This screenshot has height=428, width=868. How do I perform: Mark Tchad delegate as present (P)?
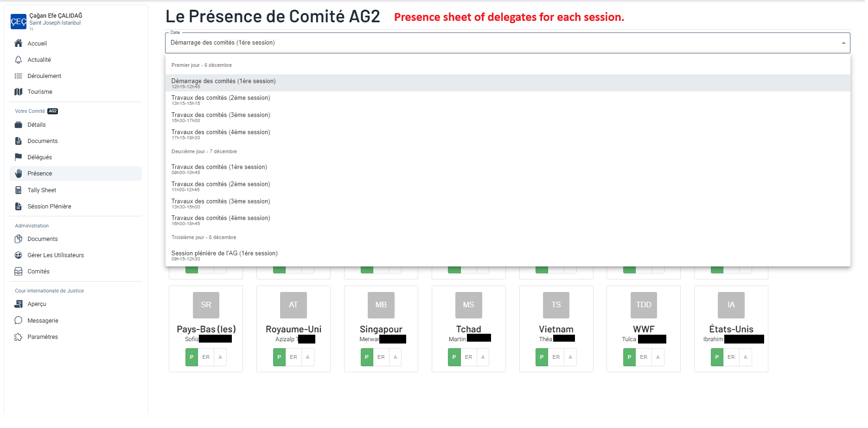(x=454, y=357)
